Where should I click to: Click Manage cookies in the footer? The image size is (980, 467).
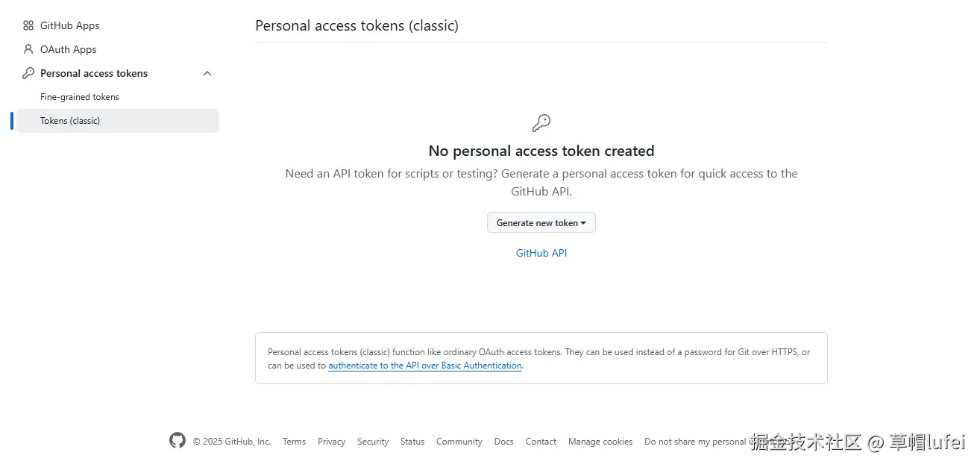point(600,442)
